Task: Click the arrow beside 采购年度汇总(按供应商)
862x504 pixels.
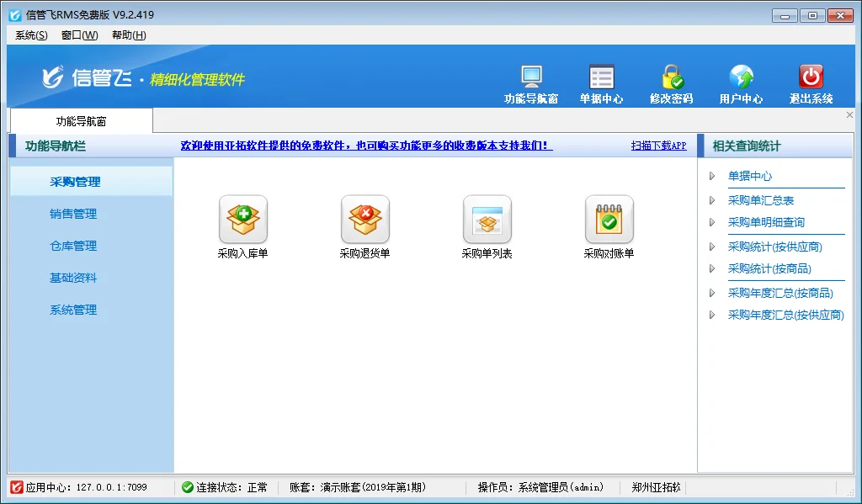Action: coord(712,315)
